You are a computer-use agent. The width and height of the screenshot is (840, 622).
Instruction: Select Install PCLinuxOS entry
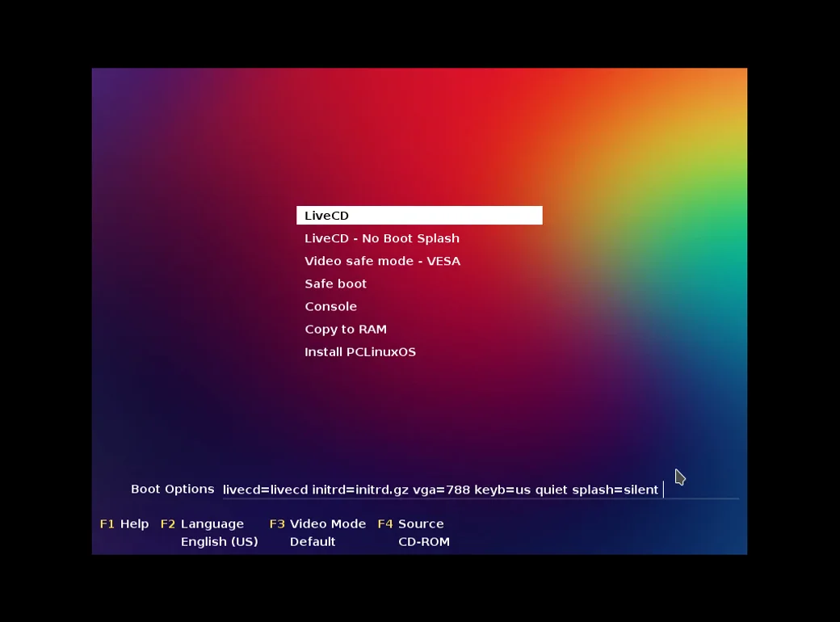pos(360,352)
